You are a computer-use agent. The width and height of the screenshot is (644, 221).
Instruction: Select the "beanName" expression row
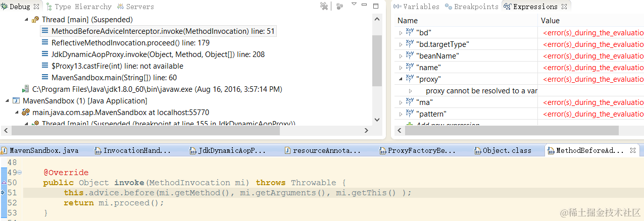click(519, 56)
